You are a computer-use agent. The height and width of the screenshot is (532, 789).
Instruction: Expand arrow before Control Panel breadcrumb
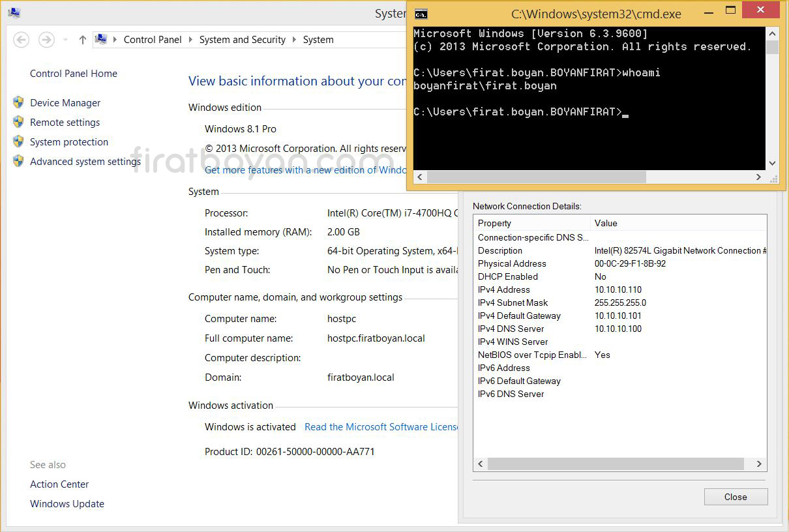tap(115, 40)
